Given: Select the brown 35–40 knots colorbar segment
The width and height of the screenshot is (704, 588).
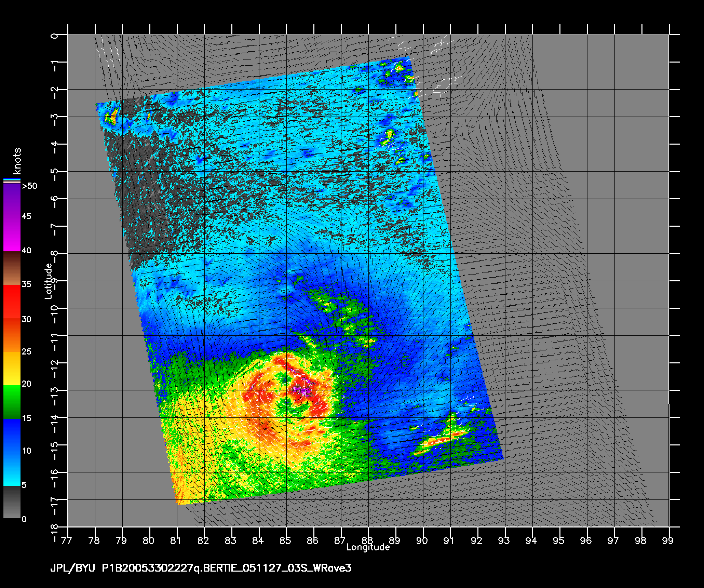Looking at the screenshot, I should tap(12, 268).
